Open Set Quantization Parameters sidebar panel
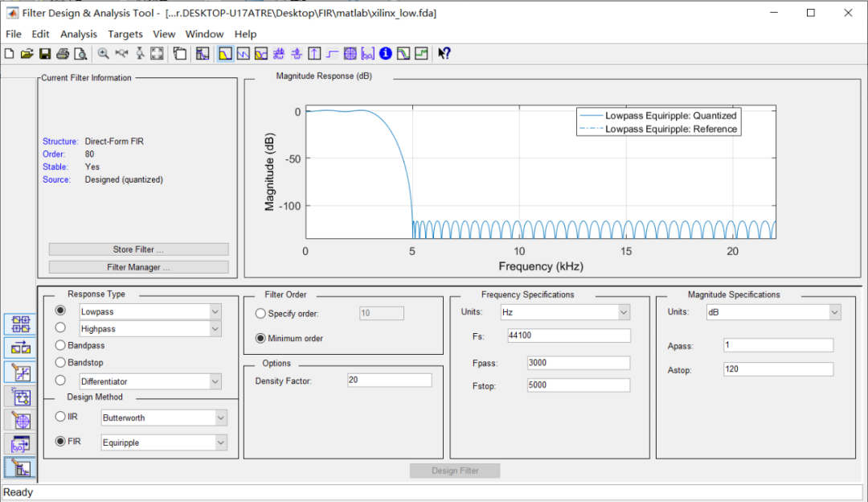Image resolution: width=868 pixels, height=502 pixels. point(21,372)
